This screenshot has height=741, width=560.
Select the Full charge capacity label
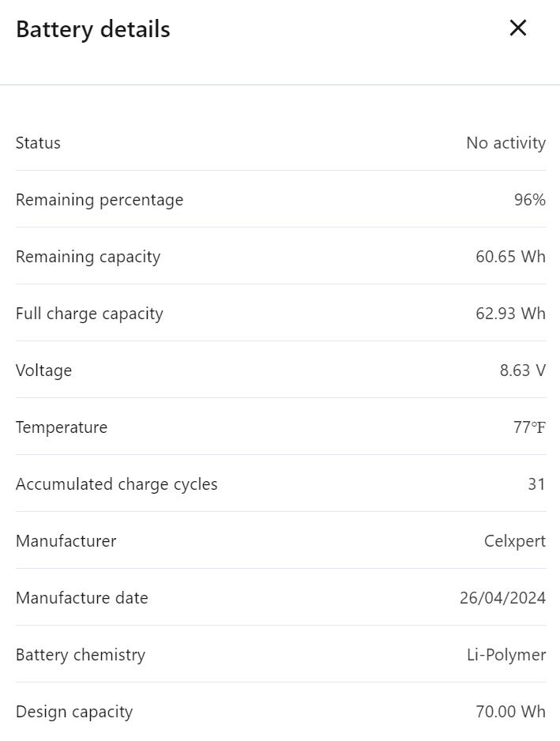(x=89, y=314)
